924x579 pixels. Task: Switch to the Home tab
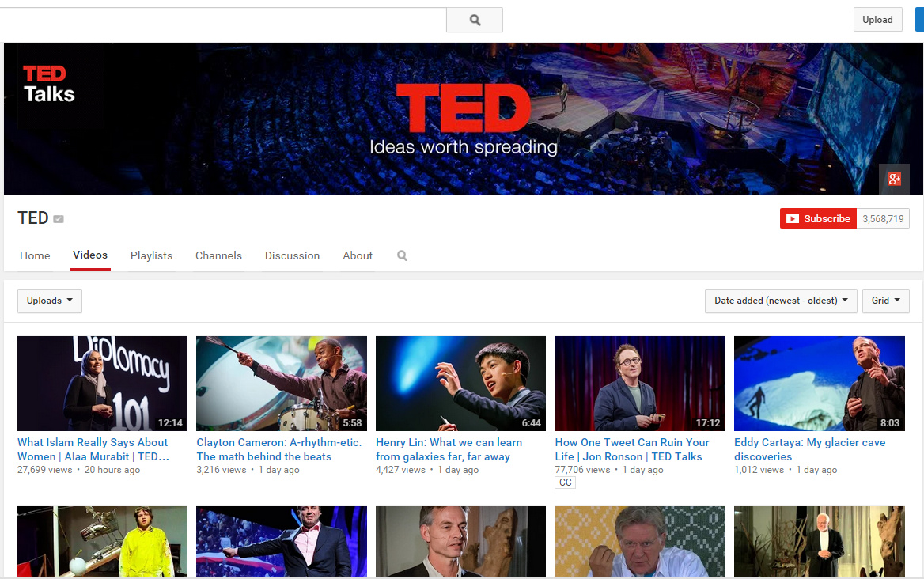(35, 255)
